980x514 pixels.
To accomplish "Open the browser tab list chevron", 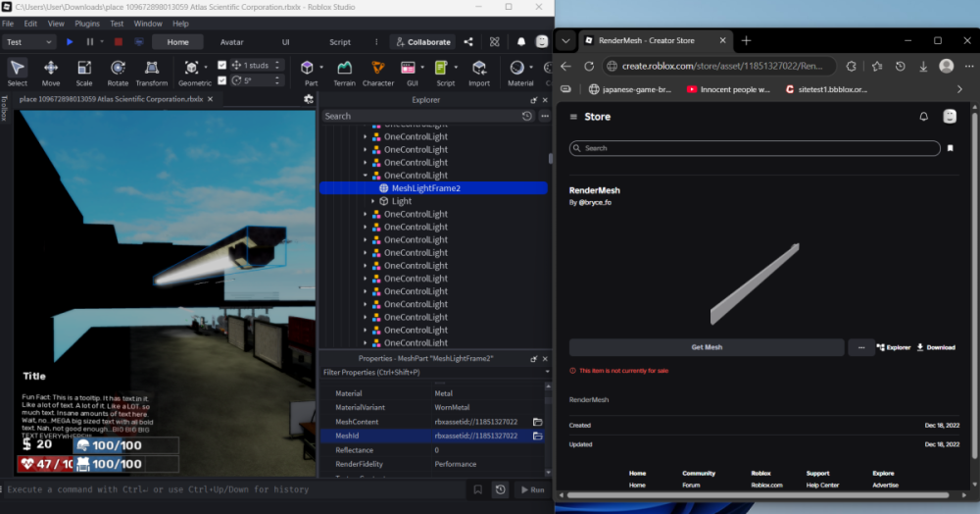I will [565, 40].
